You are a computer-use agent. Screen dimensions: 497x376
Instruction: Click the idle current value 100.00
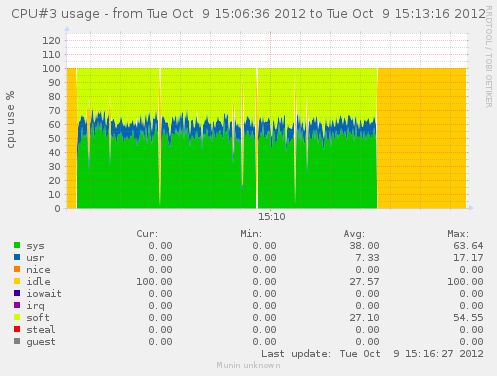click(154, 282)
